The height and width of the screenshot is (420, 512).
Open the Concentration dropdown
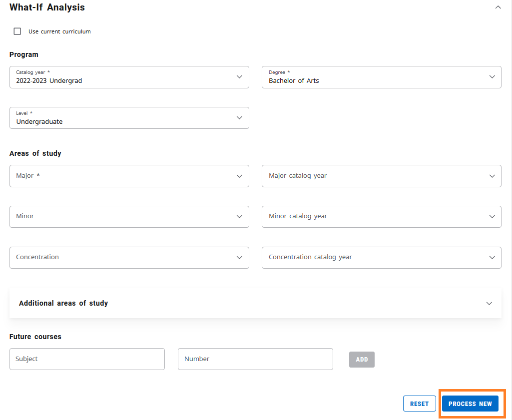129,258
